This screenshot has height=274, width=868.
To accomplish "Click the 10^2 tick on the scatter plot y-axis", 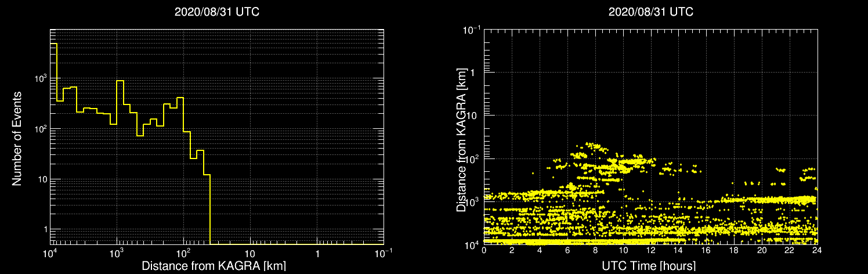I will 471,158.
